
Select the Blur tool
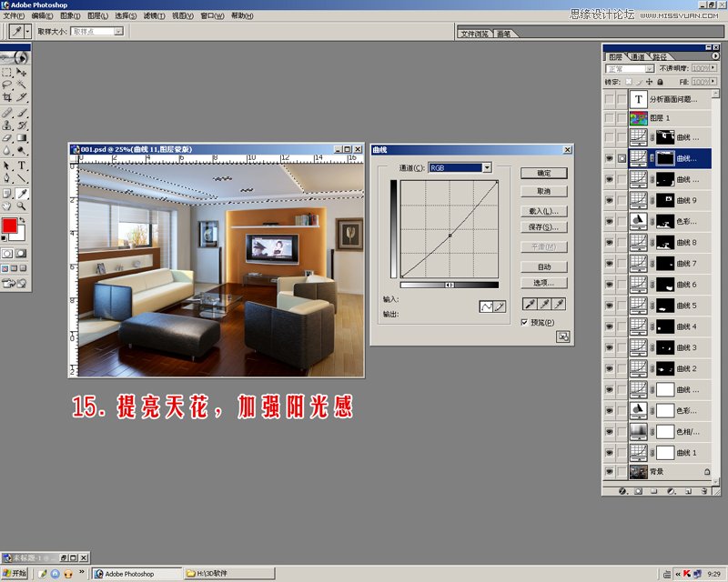pyautogui.click(x=7, y=150)
